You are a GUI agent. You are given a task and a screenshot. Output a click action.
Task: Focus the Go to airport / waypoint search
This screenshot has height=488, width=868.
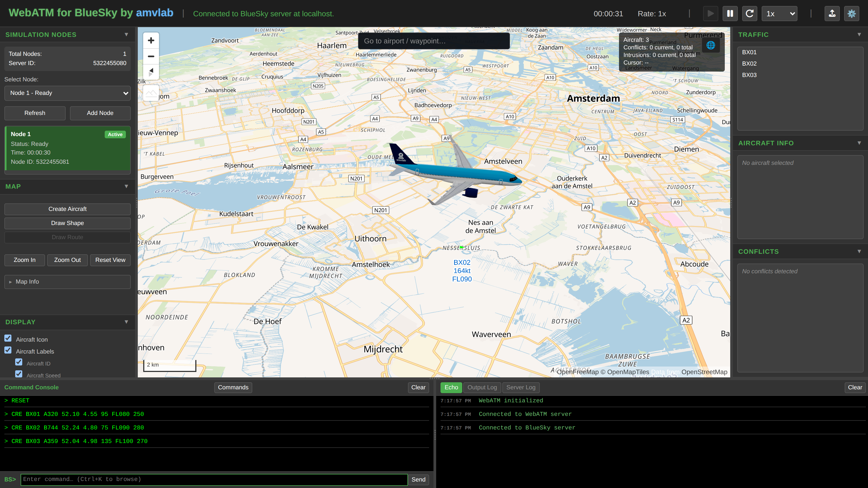click(434, 41)
